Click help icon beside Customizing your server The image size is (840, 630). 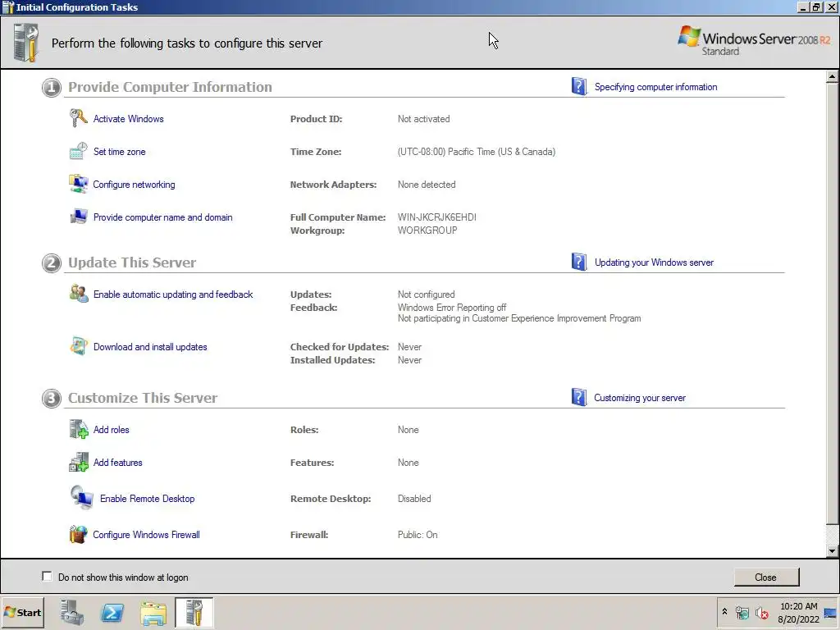[578, 398]
